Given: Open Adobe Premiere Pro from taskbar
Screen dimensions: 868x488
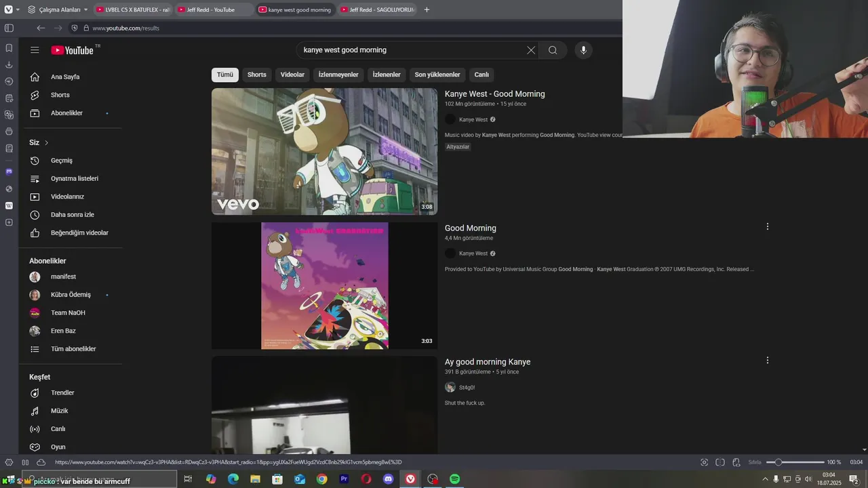Looking at the screenshot, I should (x=344, y=479).
